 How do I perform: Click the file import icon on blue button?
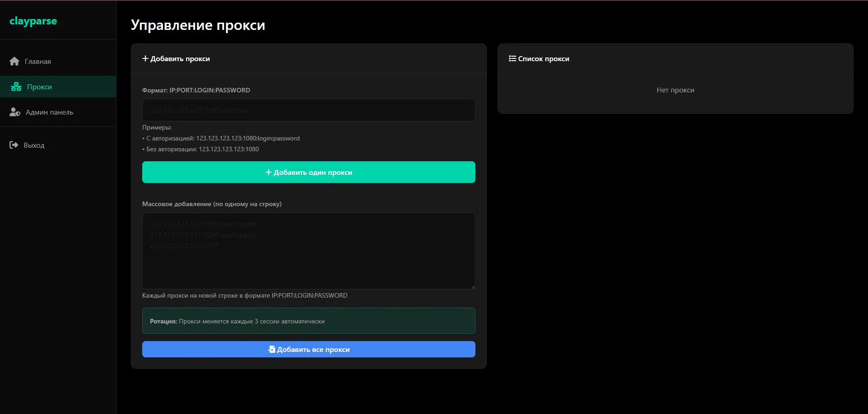coord(271,349)
